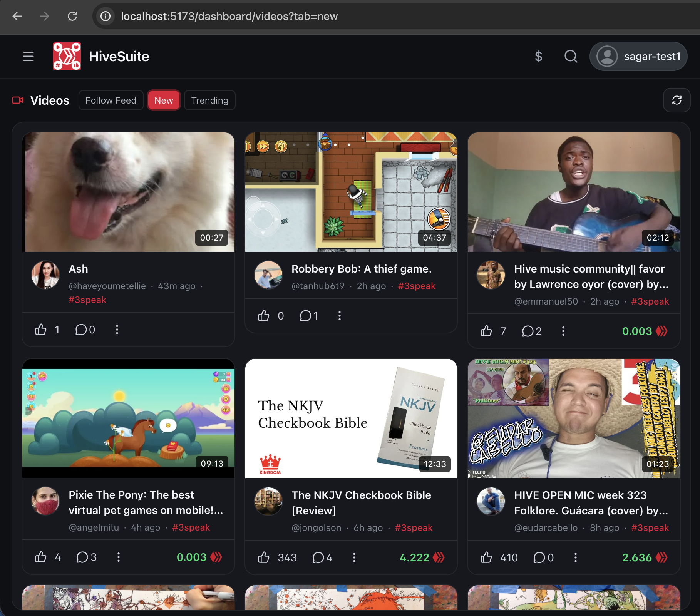Viewport: 700px width, 616px height.
Task: Open The NKJV Checkbook Bible [Review] title
Action: (361, 503)
